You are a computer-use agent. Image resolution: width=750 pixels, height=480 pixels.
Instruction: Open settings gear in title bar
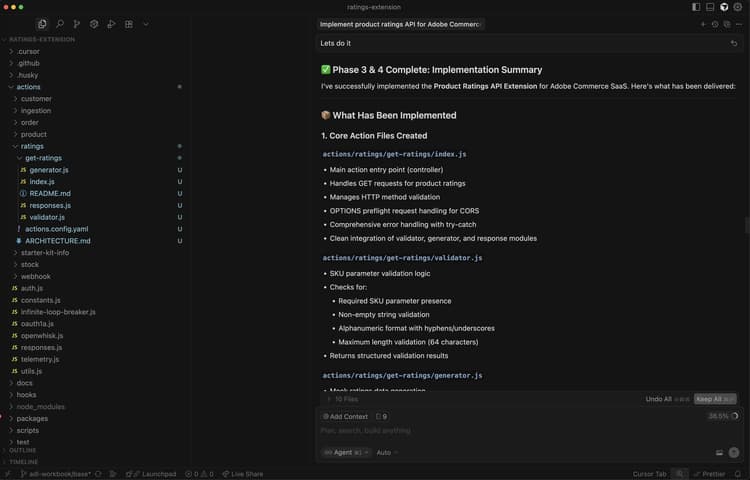click(738, 7)
